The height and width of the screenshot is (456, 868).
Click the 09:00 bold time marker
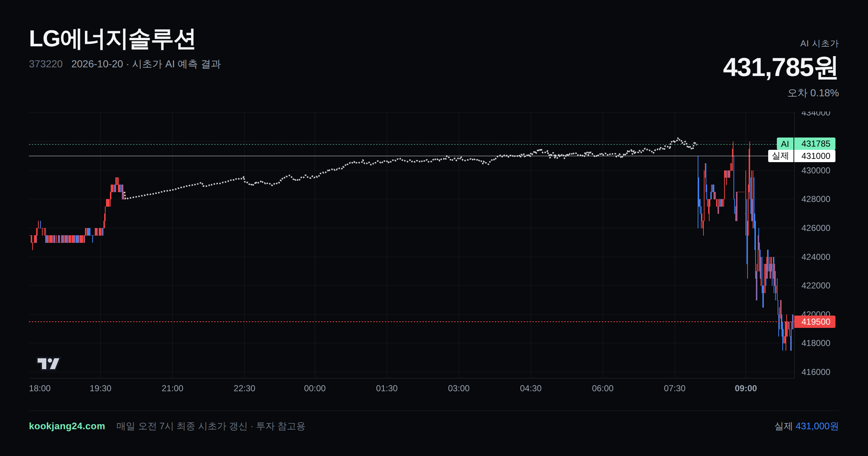coord(746,388)
